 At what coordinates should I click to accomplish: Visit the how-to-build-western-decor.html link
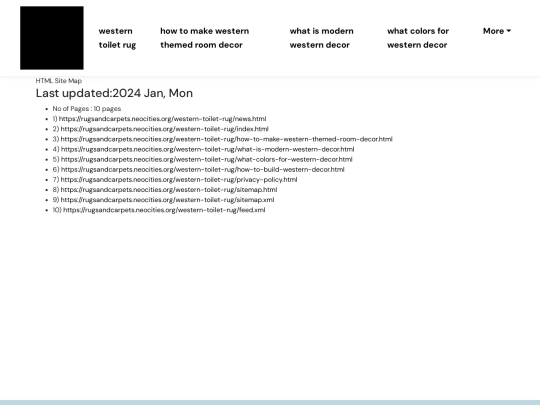[x=202, y=169]
